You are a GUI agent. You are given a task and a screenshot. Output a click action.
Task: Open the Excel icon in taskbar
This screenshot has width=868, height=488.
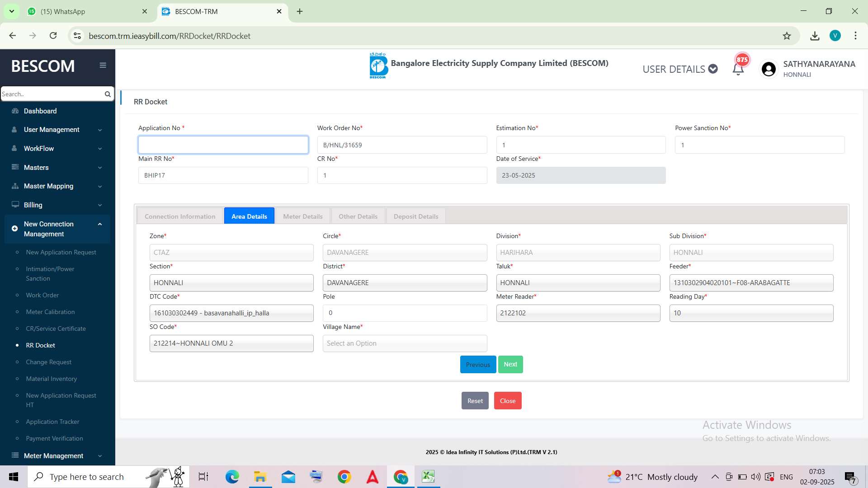tap(428, 477)
